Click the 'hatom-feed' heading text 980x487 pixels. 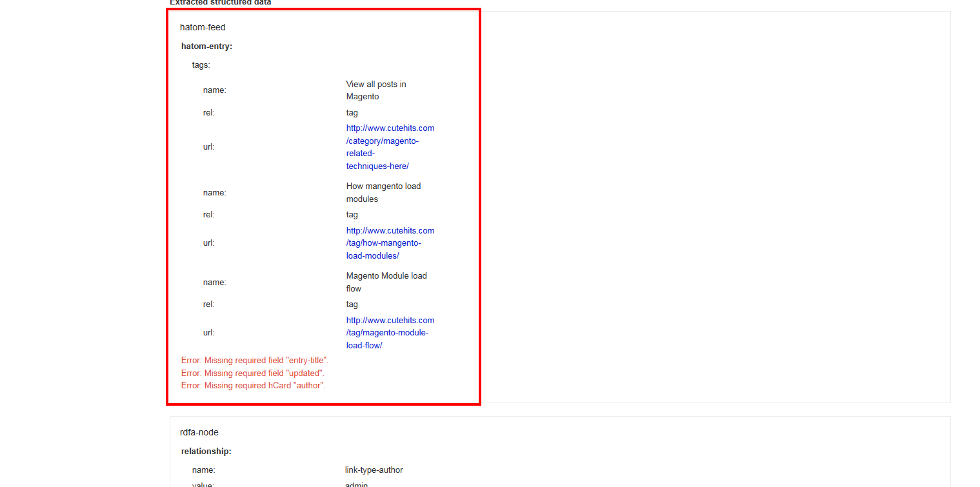tap(203, 27)
